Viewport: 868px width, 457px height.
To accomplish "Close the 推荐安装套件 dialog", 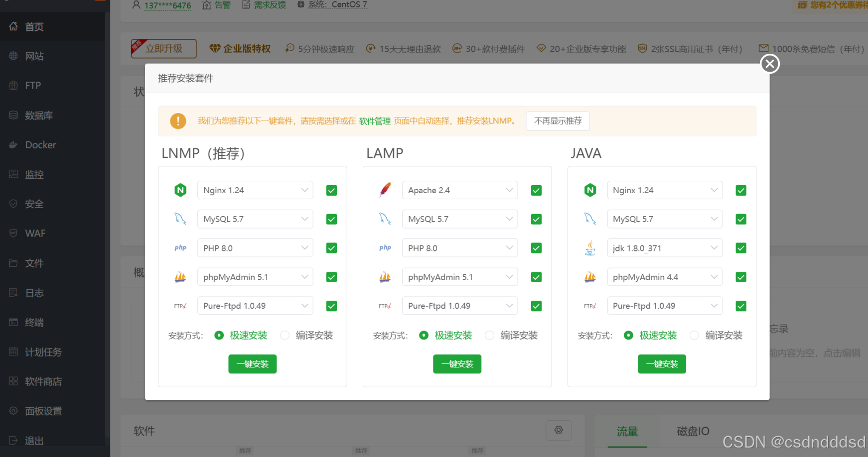I will click(x=770, y=64).
